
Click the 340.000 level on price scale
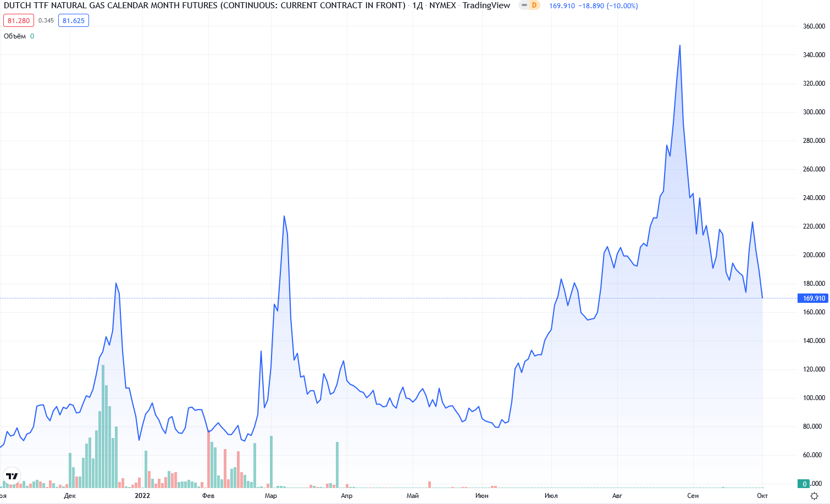814,55
